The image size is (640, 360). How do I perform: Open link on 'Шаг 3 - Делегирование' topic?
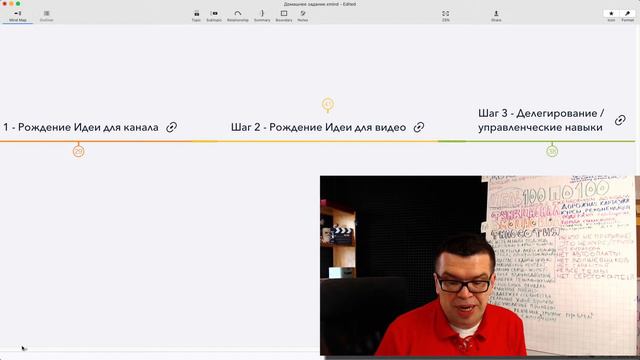[x=620, y=120]
